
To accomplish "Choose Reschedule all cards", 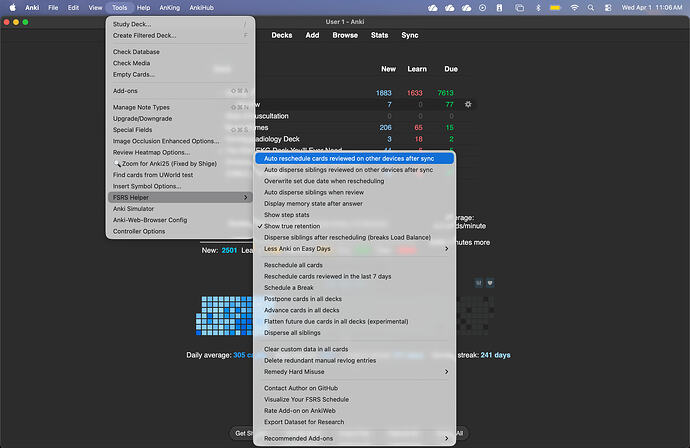I will pyautogui.click(x=355, y=265).
